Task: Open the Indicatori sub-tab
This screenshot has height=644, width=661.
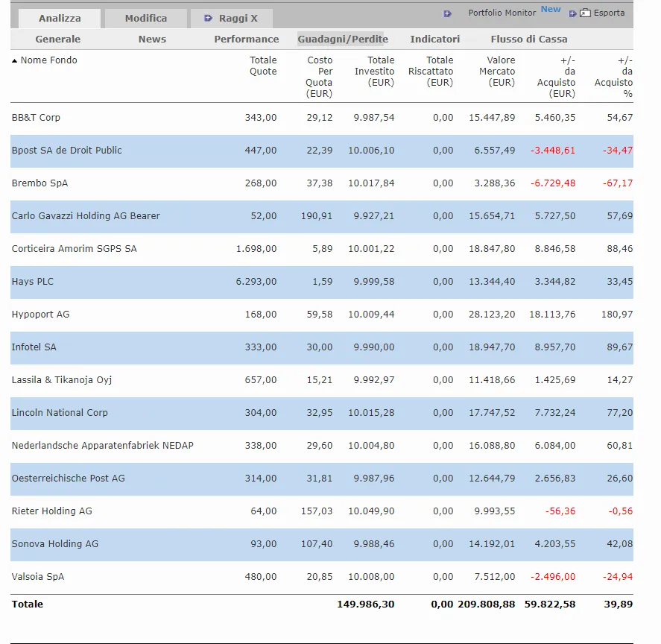Action: [x=435, y=39]
